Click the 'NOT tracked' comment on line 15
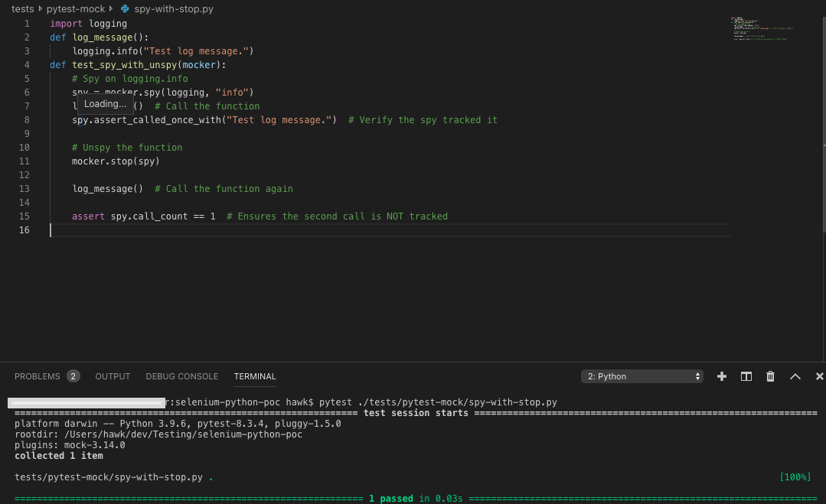826x504 pixels. [417, 216]
